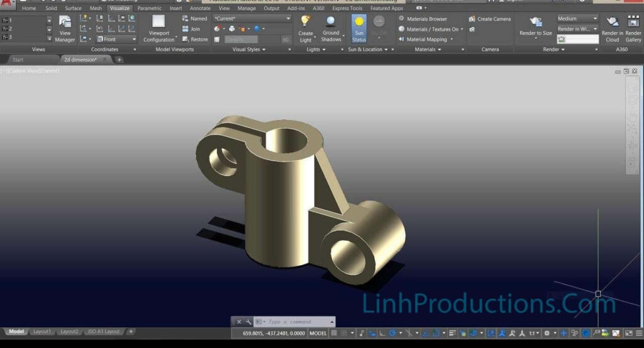The width and height of the screenshot is (644, 348).
Task: Select the Parametric ribbon tab
Action: click(x=150, y=8)
